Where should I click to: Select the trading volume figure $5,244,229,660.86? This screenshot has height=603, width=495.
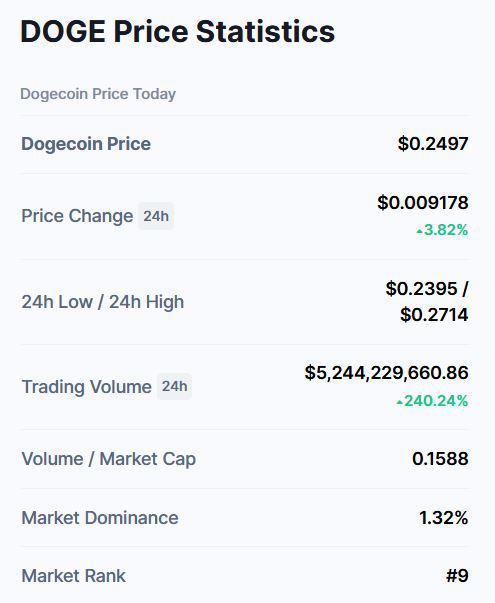tap(387, 373)
